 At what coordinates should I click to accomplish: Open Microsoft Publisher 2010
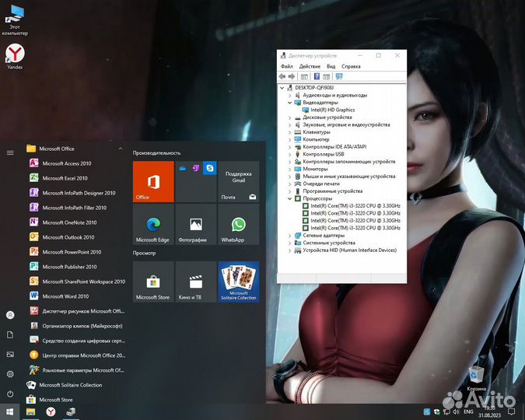coord(69,267)
